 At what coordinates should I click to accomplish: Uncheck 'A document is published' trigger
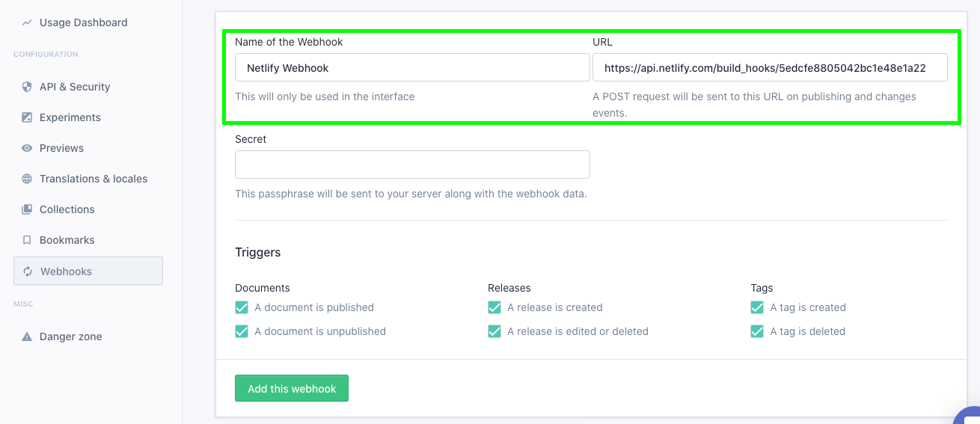point(242,307)
